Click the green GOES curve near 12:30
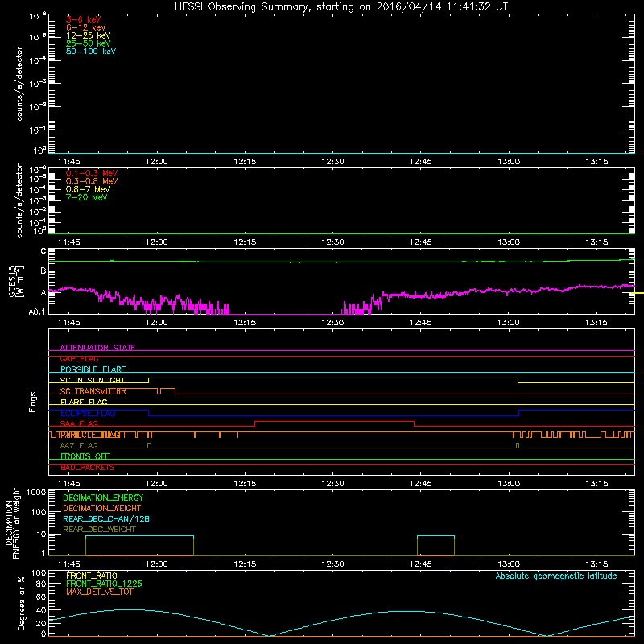644x644 pixels. click(x=332, y=262)
